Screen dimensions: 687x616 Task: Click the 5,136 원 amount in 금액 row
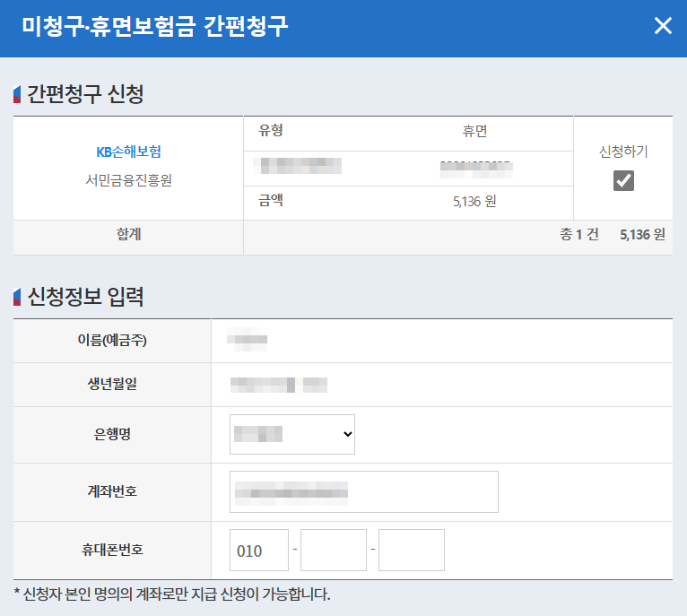pos(474,201)
